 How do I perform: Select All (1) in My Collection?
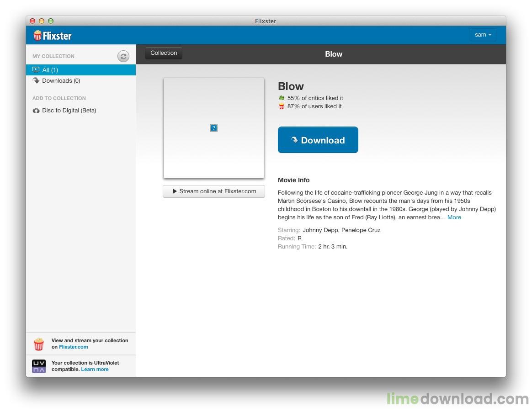[x=81, y=70]
